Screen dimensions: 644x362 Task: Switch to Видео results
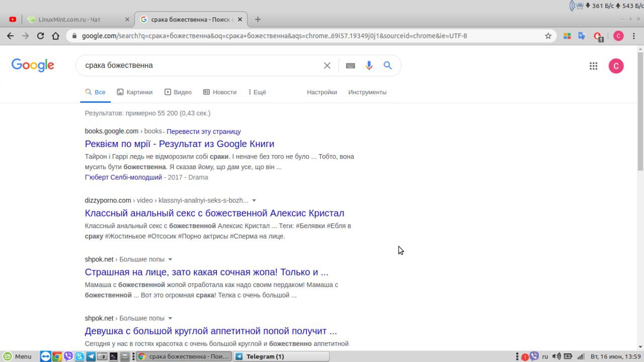[178, 92]
